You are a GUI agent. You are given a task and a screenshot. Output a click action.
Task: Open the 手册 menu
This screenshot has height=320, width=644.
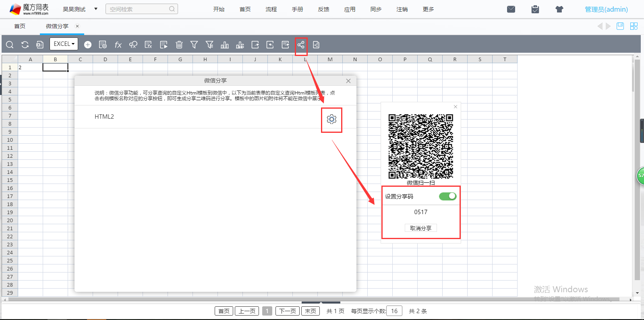point(297,9)
